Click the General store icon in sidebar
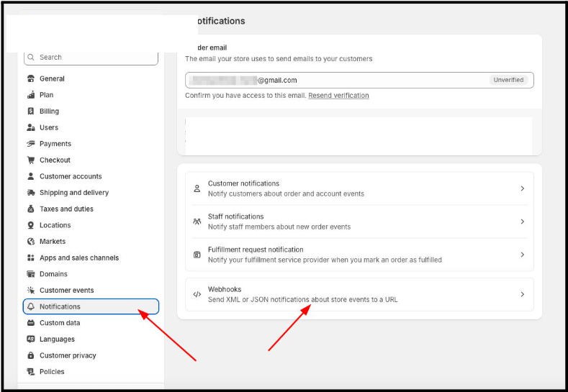 coord(30,79)
